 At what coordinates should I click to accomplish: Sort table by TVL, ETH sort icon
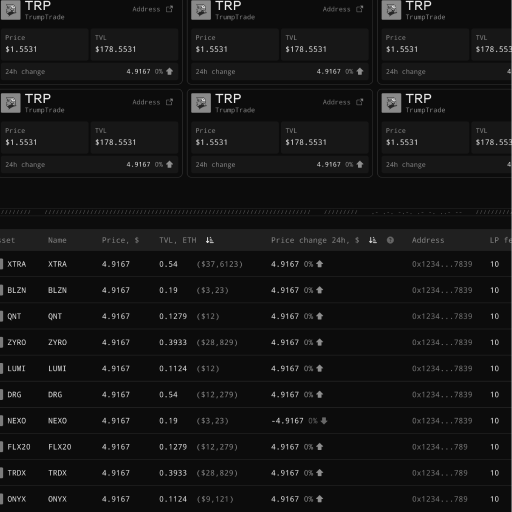click(210, 240)
